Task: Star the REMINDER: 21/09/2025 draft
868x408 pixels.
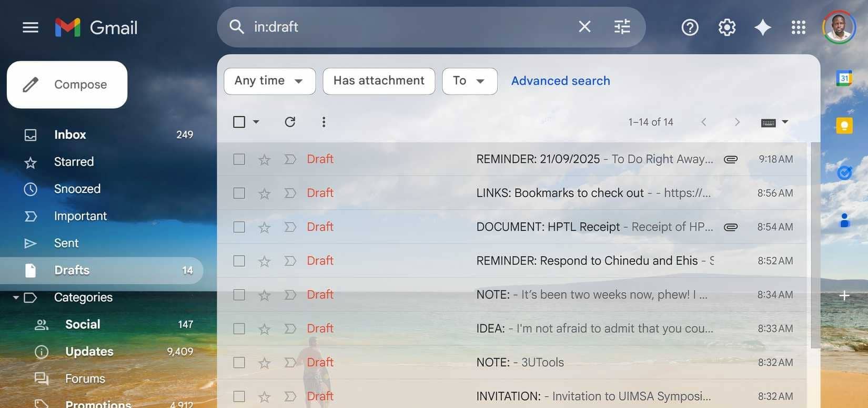Action: tap(264, 159)
